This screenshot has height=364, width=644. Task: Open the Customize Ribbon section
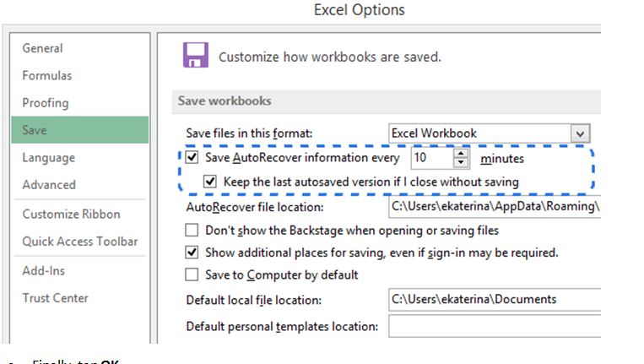point(72,214)
